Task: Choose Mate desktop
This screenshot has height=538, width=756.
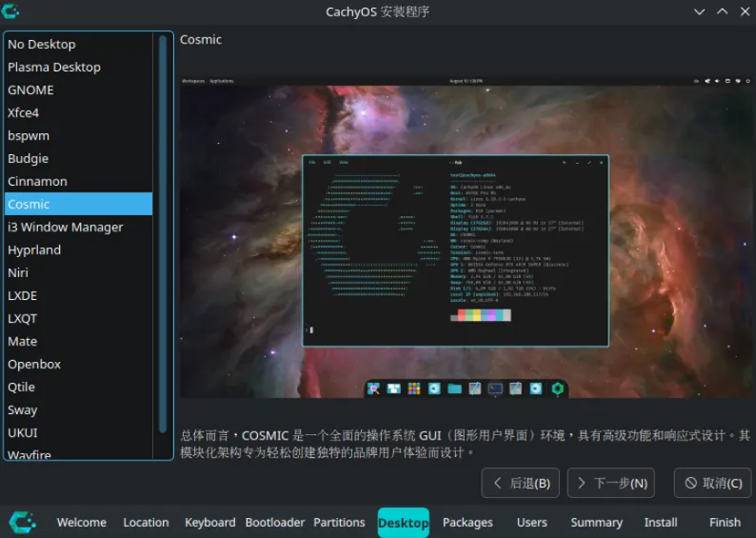Action: pos(79,341)
